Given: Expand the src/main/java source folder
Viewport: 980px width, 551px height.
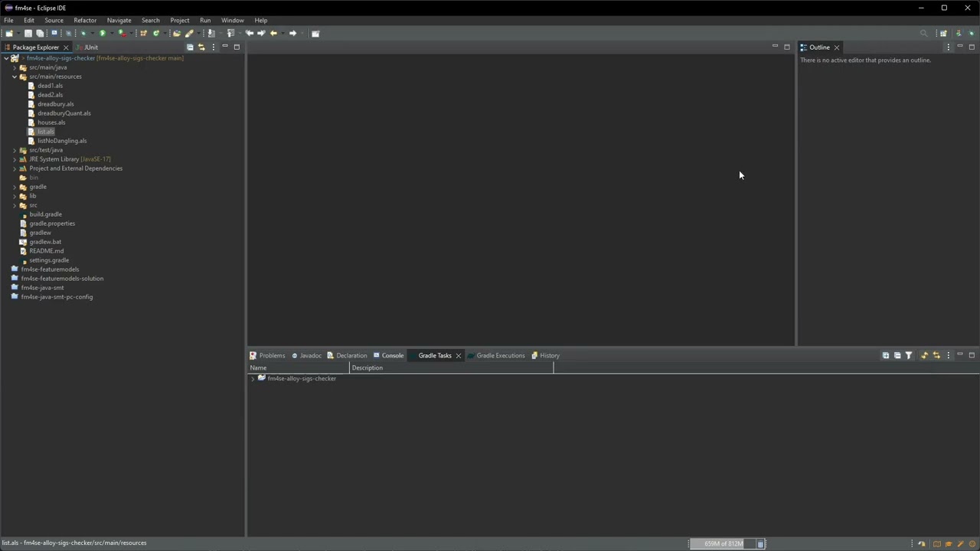Looking at the screenshot, I should 15,67.
